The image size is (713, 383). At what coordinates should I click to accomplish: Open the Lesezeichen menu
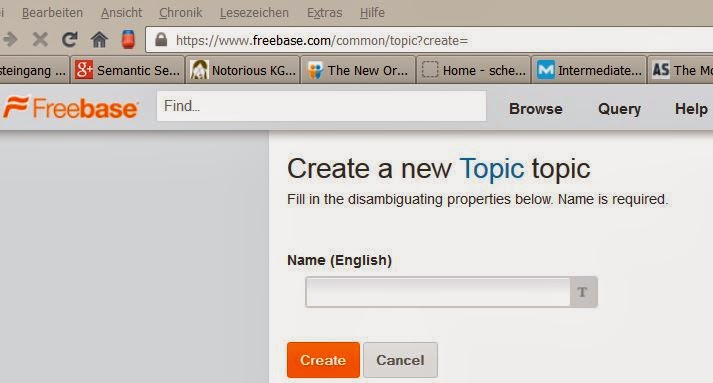point(254,13)
